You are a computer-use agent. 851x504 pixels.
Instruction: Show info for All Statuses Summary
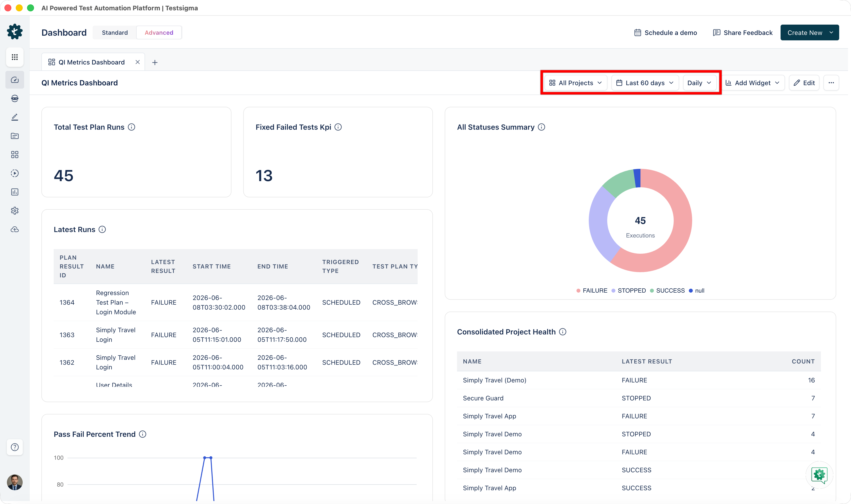pos(541,127)
